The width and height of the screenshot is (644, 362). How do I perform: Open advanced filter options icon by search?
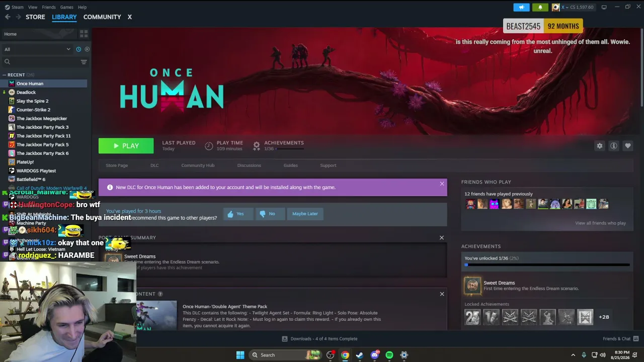pos(84,62)
